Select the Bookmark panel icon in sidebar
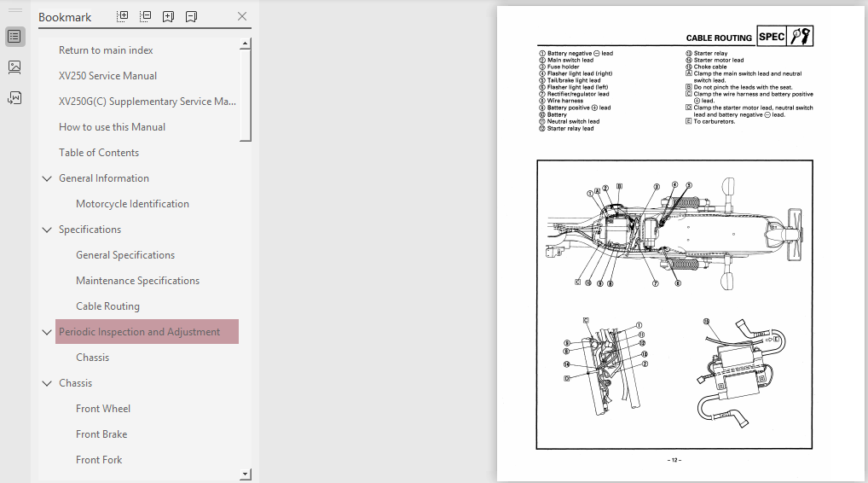Image resolution: width=868 pixels, height=483 pixels. pyautogui.click(x=14, y=37)
